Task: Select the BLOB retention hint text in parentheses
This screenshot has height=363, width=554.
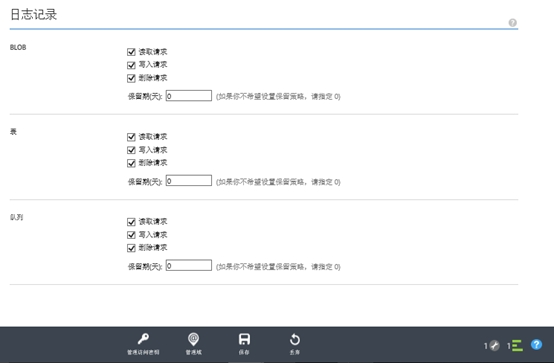Action: click(278, 96)
